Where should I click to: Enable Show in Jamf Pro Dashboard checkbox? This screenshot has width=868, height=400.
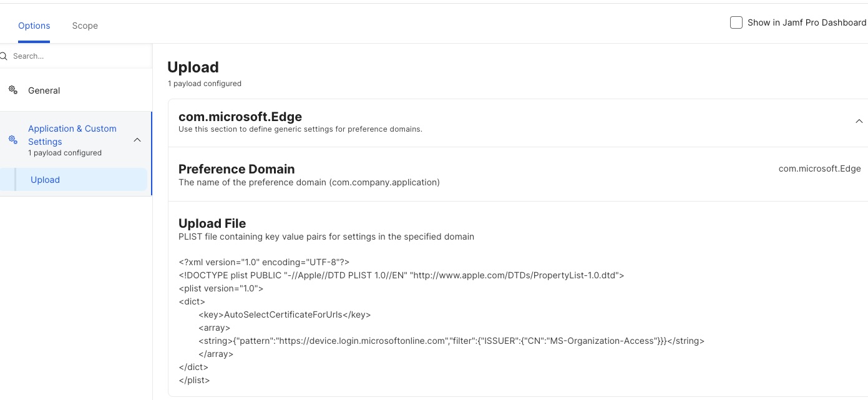[736, 22]
